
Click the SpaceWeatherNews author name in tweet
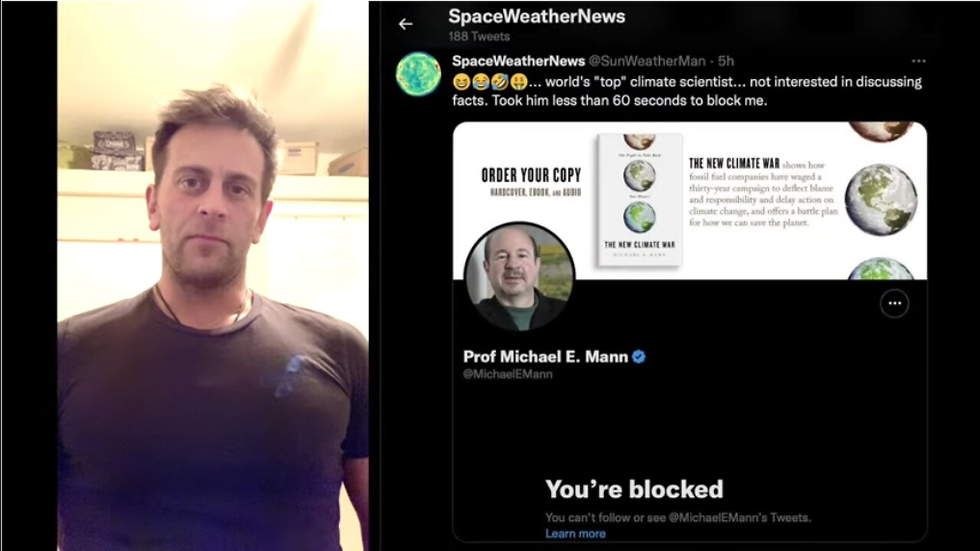[x=518, y=60]
